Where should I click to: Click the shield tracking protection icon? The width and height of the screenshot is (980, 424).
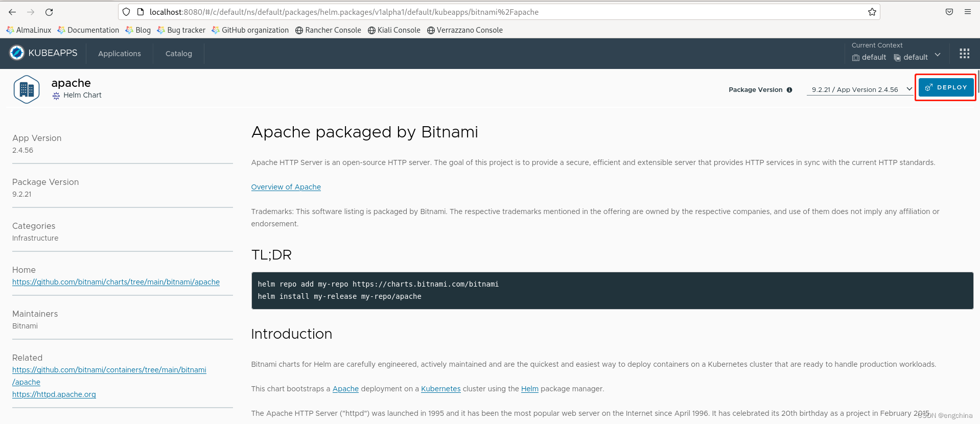(126, 12)
